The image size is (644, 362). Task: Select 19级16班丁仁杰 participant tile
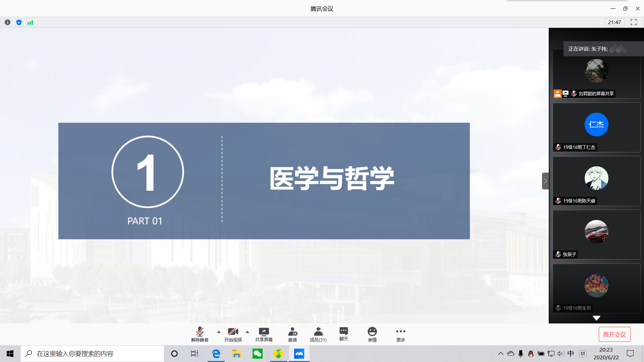click(596, 127)
